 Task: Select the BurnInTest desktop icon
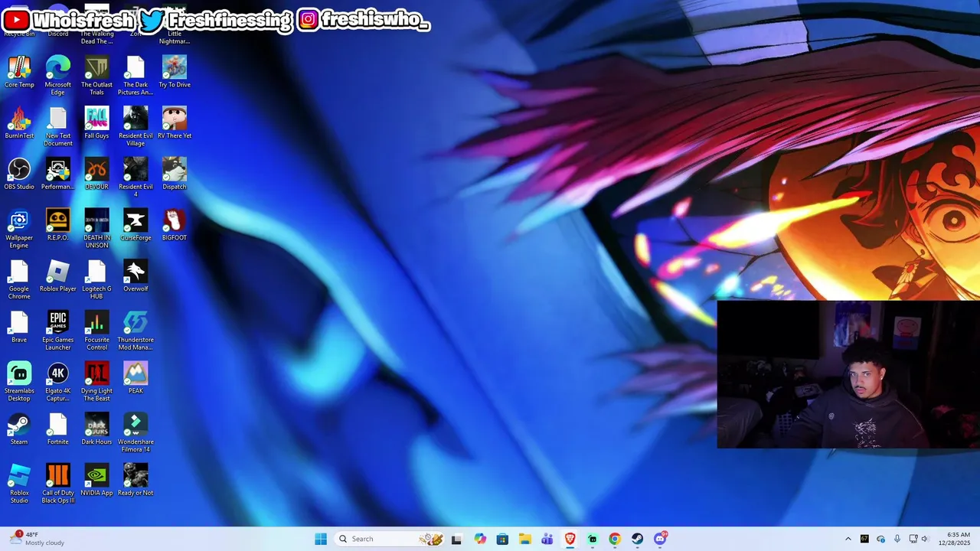pos(19,123)
